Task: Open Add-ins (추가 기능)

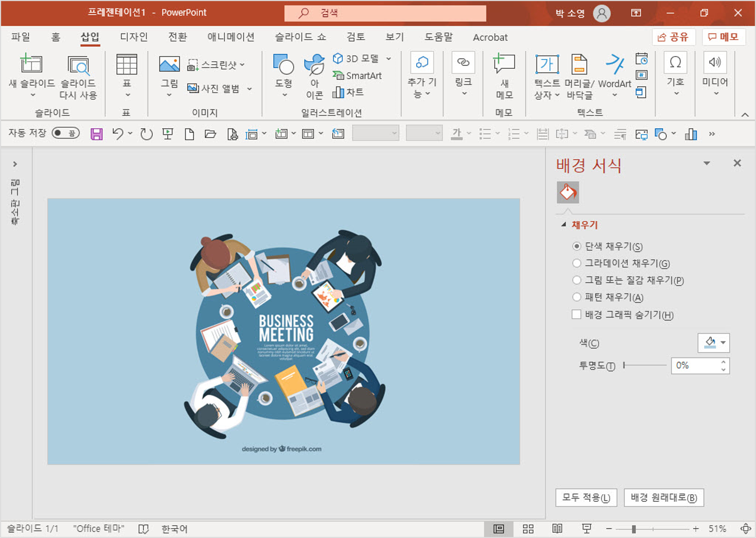Action: [x=422, y=75]
